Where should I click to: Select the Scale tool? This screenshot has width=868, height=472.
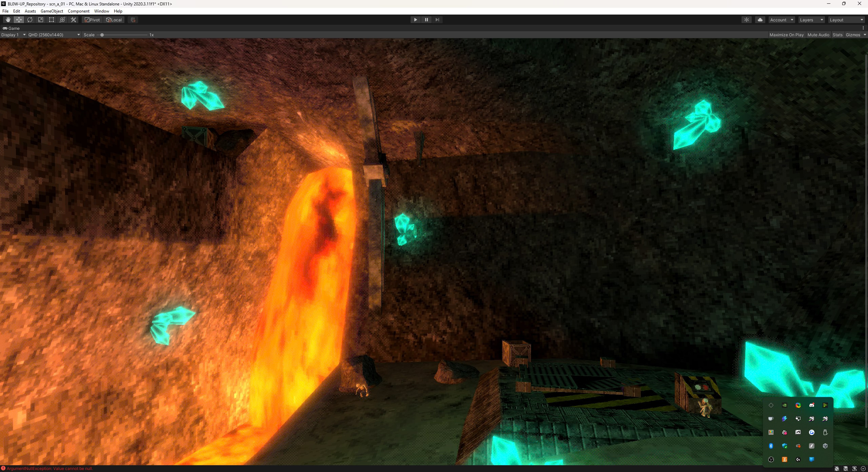click(x=40, y=20)
